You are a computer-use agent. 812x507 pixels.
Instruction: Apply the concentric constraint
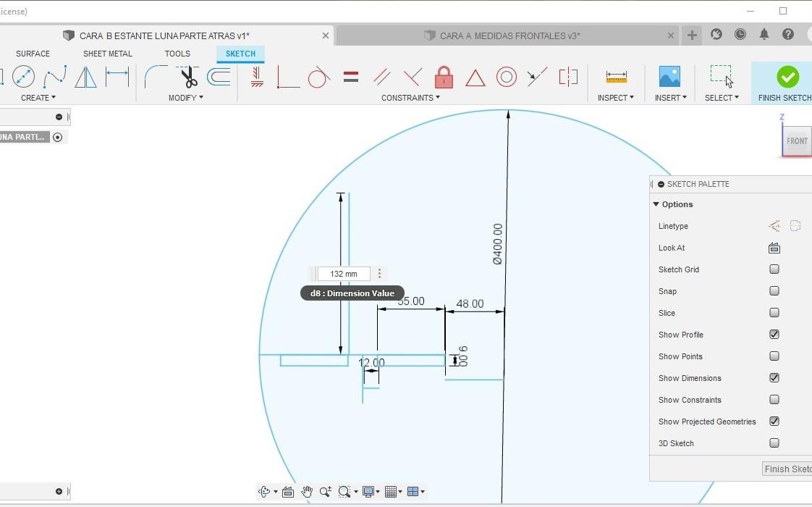pyautogui.click(x=507, y=77)
